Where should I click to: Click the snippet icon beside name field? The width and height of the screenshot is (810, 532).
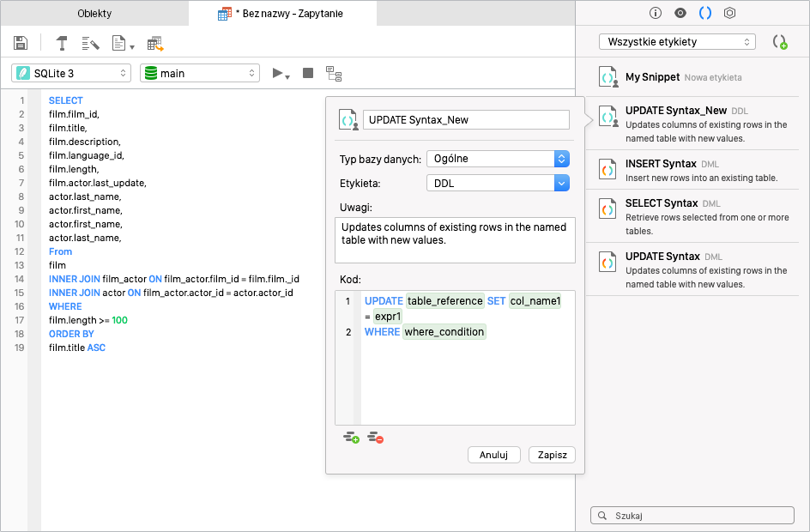click(x=348, y=120)
